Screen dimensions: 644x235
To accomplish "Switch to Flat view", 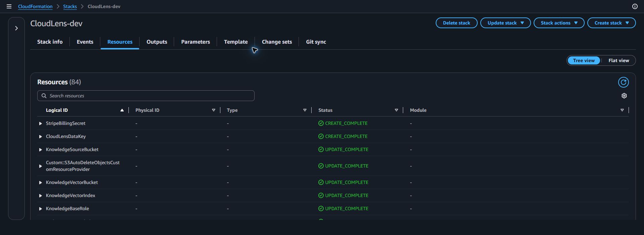I will click(x=619, y=60).
